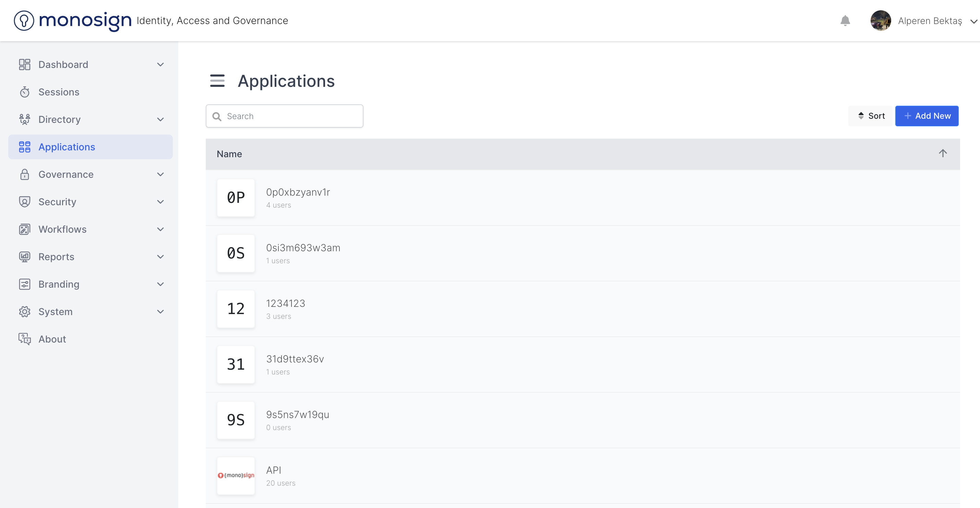Click the Name column sort arrow
The width and height of the screenshot is (980, 508).
coord(942,153)
